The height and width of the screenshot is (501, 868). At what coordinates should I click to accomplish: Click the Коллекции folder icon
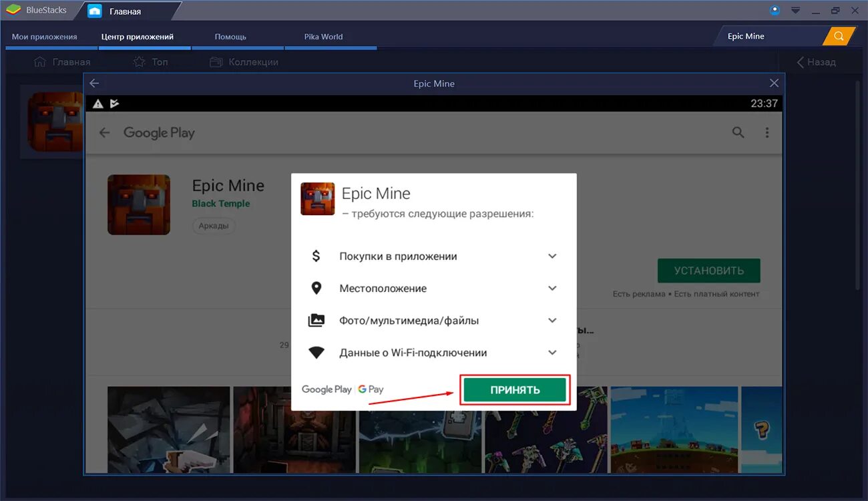coord(216,61)
